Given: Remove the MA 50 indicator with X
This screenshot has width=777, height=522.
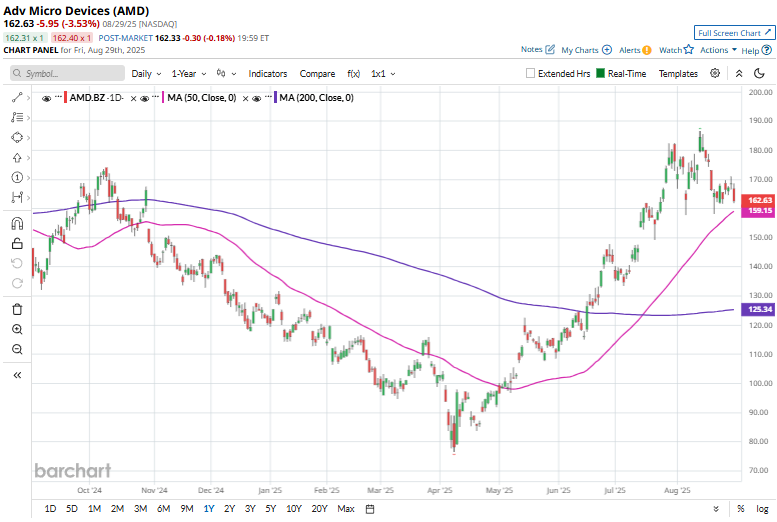Looking at the screenshot, I should pyautogui.click(x=245, y=99).
